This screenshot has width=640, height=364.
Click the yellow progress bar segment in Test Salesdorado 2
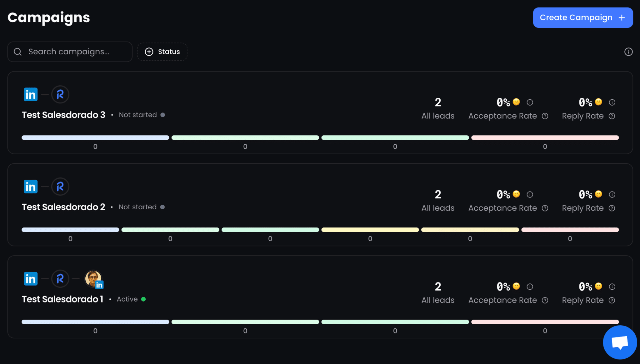point(370,230)
